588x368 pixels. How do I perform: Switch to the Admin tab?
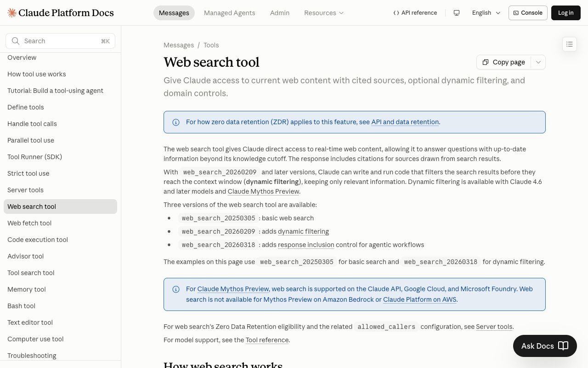pos(280,13)
